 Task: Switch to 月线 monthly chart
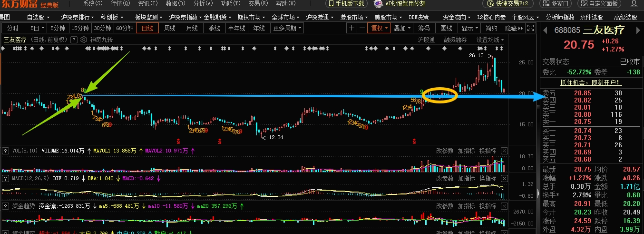click(x=192, y=28)
